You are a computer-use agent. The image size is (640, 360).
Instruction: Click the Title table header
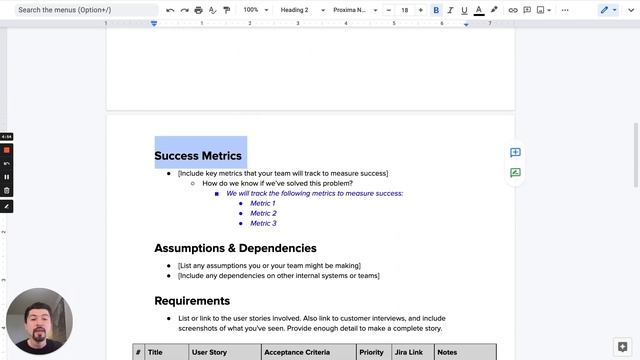pos(155,352)
